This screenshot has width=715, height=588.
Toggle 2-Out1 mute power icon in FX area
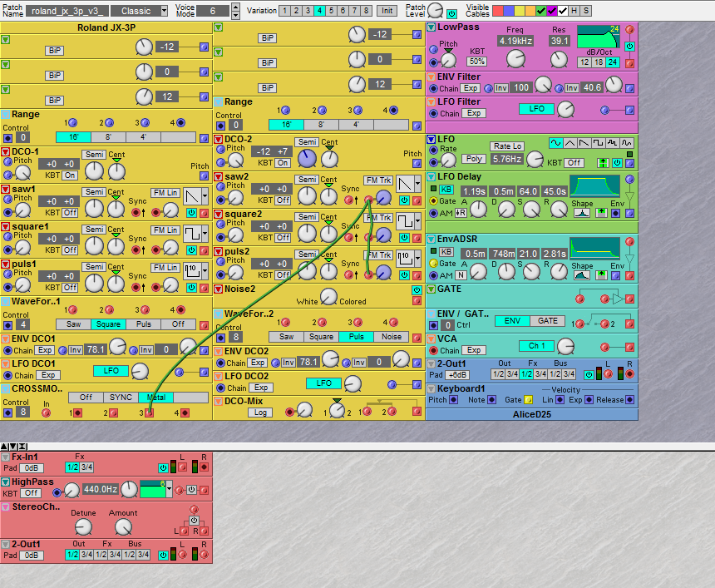pos(163,555)
